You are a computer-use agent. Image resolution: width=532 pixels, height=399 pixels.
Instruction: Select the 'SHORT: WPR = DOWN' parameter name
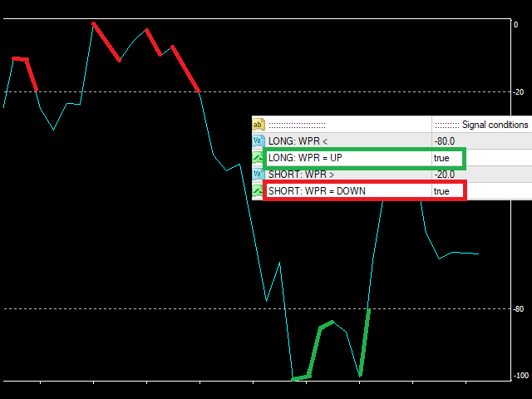coord(317,191)
